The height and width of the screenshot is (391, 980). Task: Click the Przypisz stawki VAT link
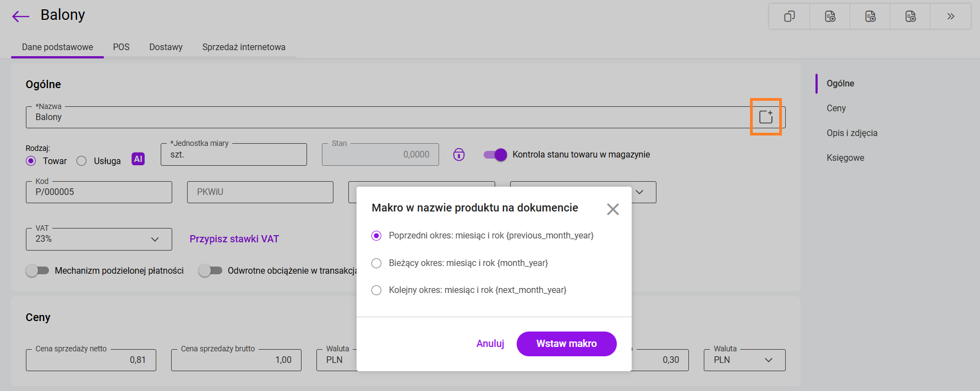[234, 239]
